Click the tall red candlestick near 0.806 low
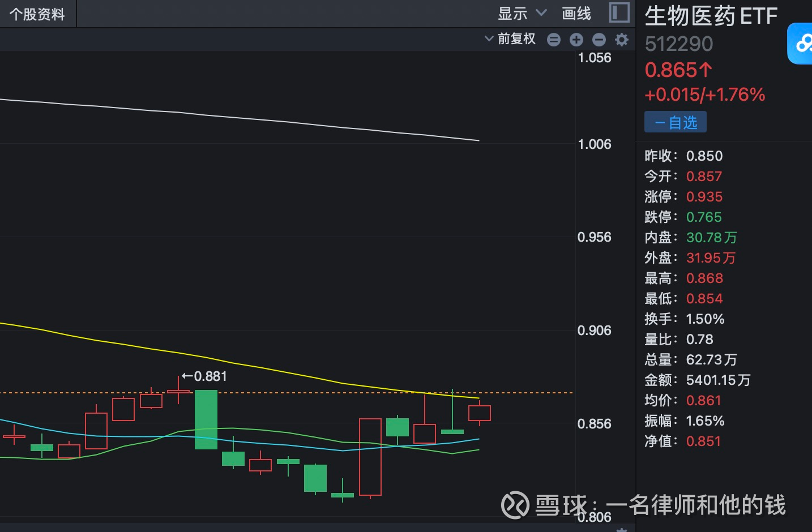Screen dimensions: 812x532 point(370,457)
